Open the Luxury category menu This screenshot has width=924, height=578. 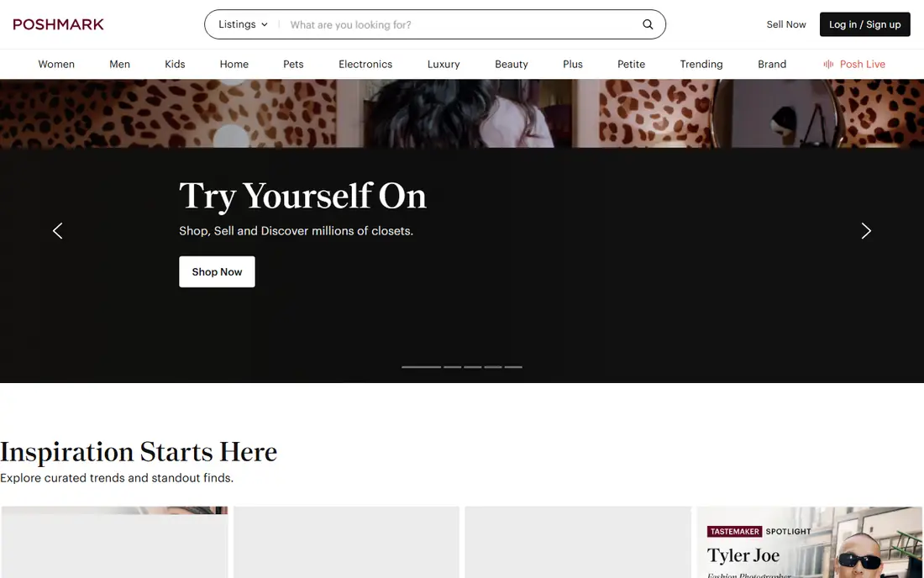coord(444,64)
